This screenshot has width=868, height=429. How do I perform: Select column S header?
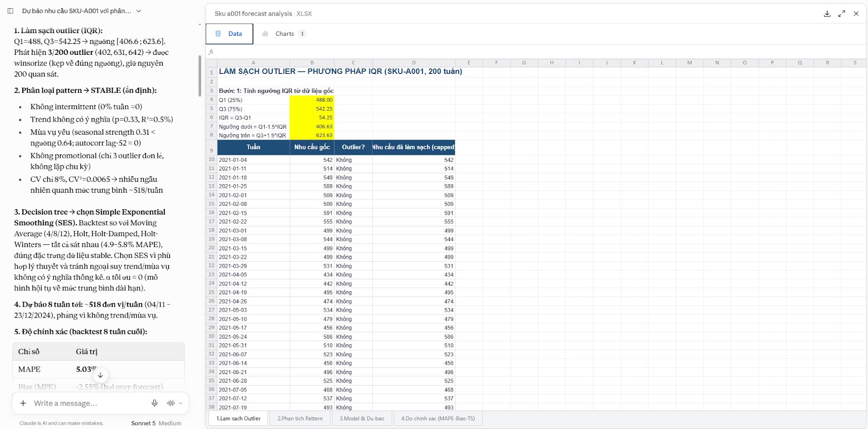point(854,63)
